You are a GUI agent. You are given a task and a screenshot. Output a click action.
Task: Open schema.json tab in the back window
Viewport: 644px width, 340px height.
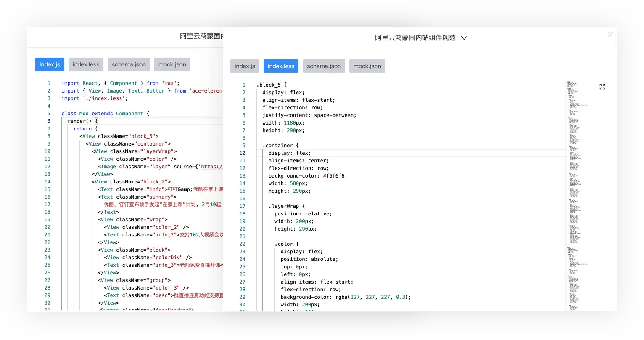[129, 64]
